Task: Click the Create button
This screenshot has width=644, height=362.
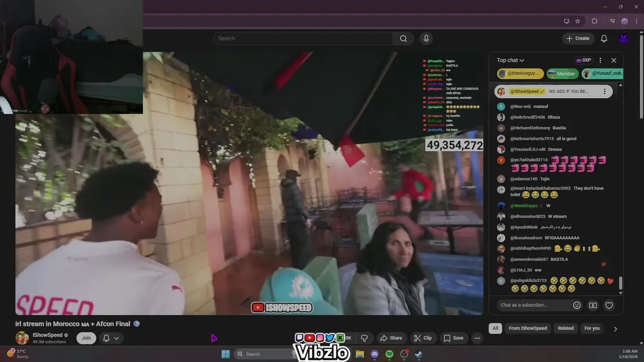Action: (578, 38)
